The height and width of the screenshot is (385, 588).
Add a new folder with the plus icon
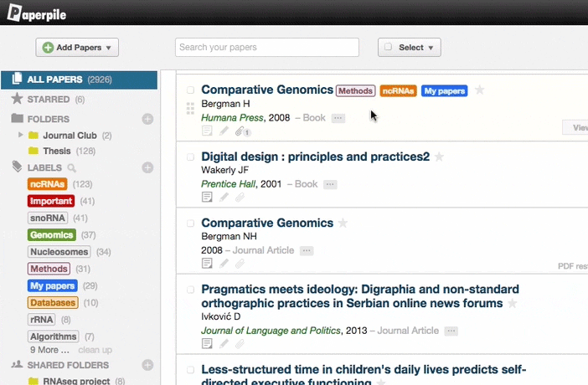click(x=147, y=120)
